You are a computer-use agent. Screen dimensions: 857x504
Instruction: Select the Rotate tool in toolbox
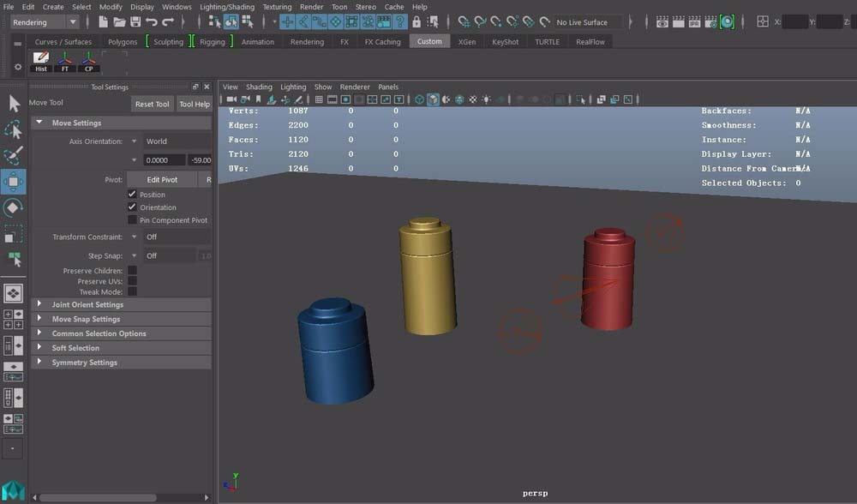(14, 208)
